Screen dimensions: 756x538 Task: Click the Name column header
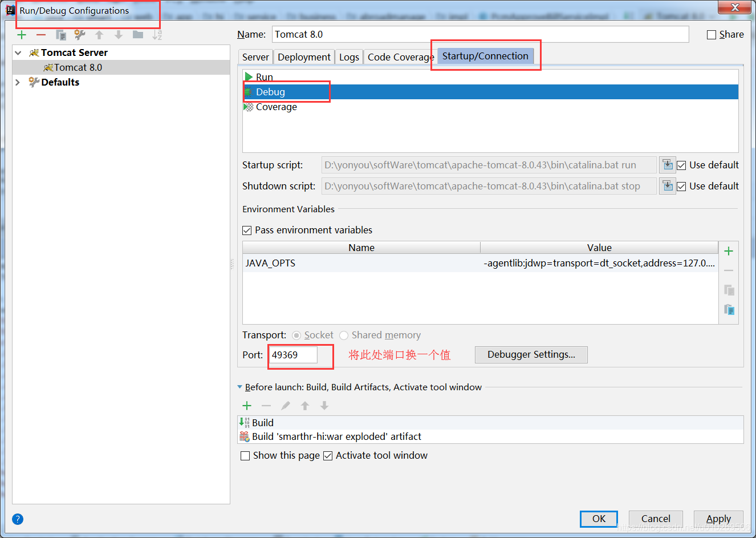[x=361, y=248]
